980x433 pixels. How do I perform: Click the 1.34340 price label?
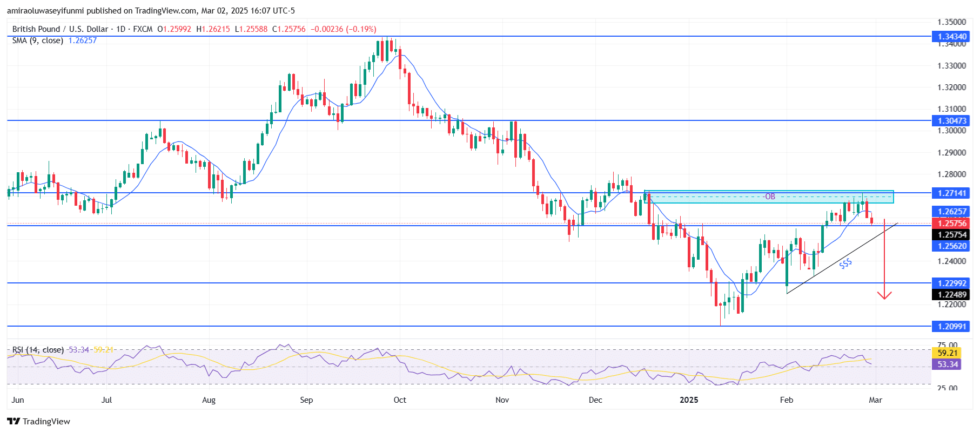click(x=951, y=37)
